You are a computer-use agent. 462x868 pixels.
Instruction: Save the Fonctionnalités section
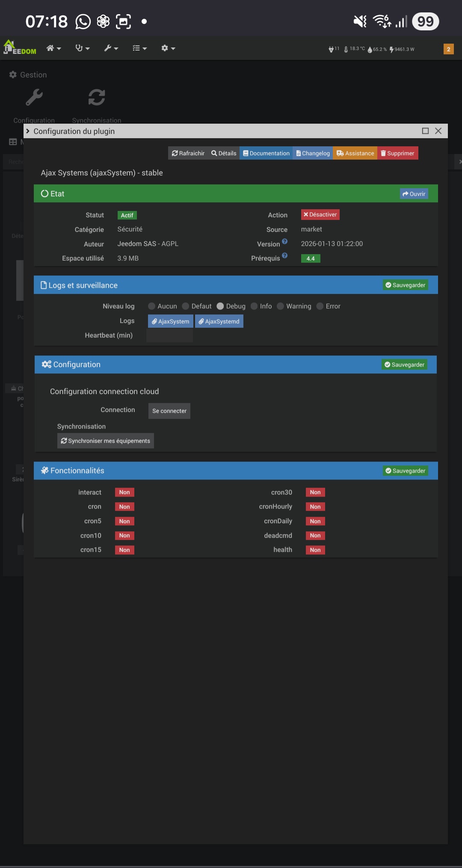click(x=405, y=471)
